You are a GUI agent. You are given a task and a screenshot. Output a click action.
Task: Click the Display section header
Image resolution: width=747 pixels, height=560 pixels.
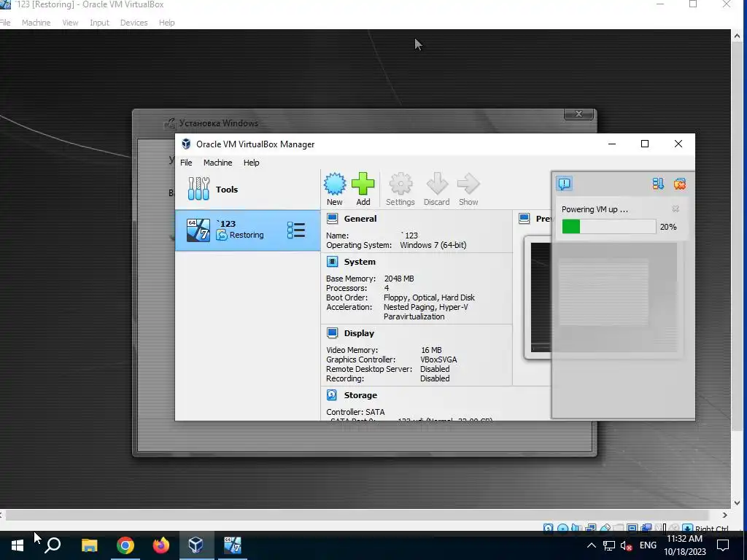359,332
